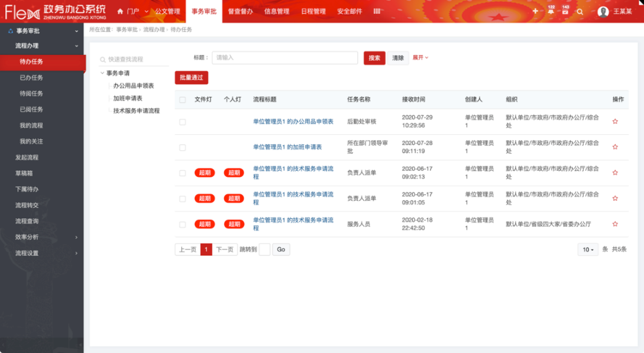Image resolution: width=644 pixels, height=353 pixels.
Task: Select the checkbox for the 加班申请表 row
Action: (182, 147)
